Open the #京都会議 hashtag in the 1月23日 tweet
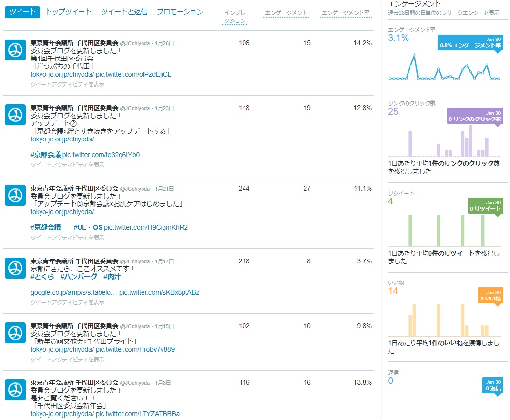 click(x=45, y=155)
